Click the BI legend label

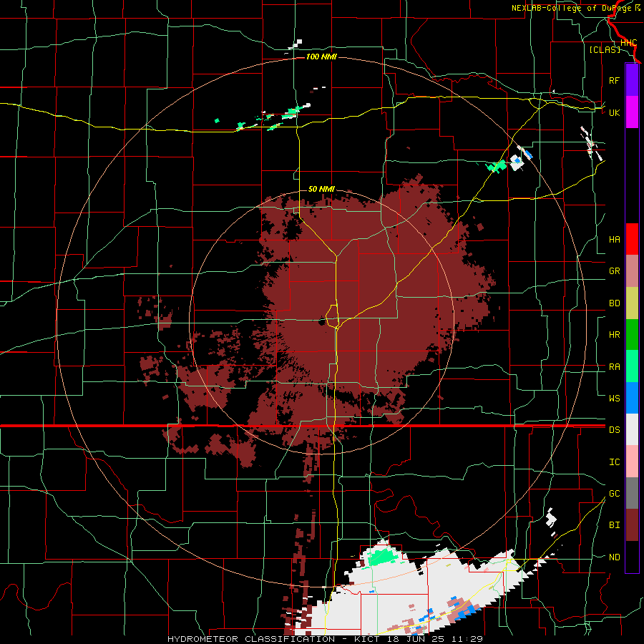(614, 525)
